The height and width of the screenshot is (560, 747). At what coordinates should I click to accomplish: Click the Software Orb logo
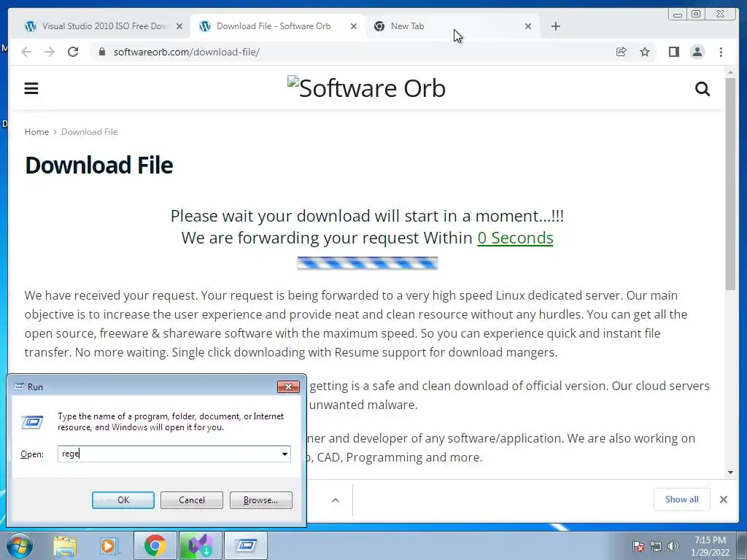point(366,87)
